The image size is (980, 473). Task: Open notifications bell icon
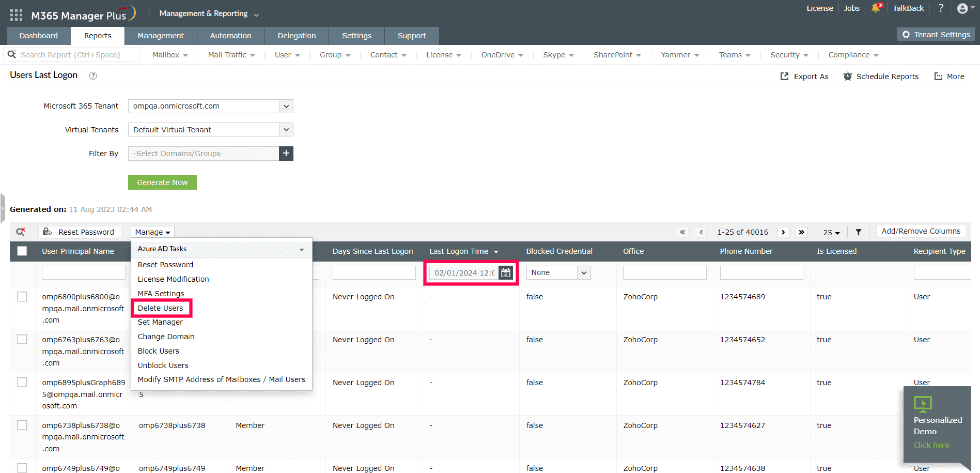[876, 8]
